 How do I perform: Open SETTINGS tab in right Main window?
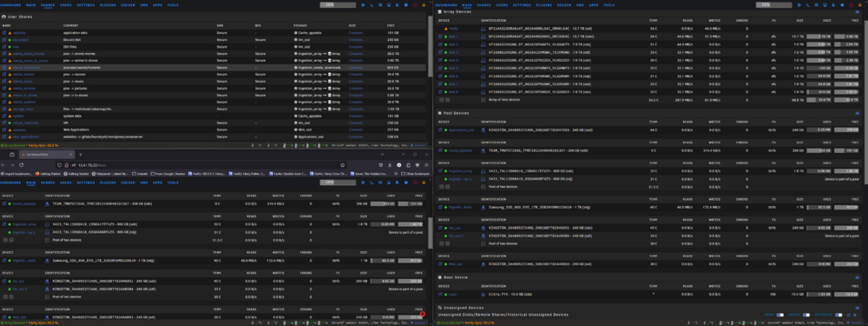[522, 5]
